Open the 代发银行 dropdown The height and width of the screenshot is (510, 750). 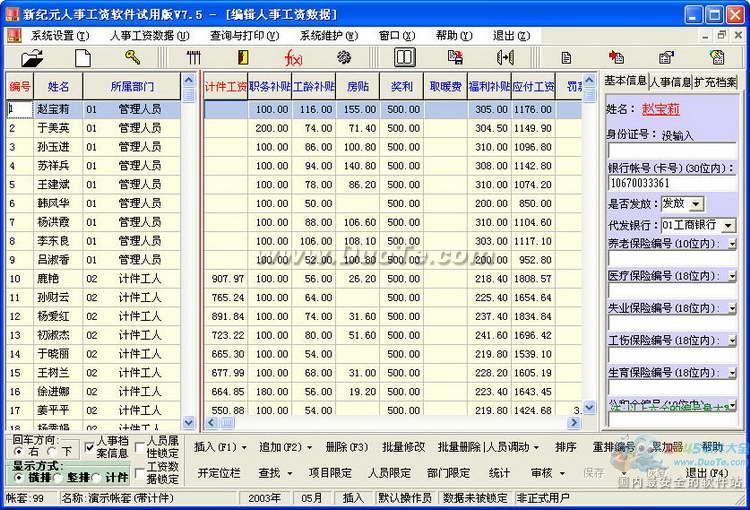[x=728, y=225]
